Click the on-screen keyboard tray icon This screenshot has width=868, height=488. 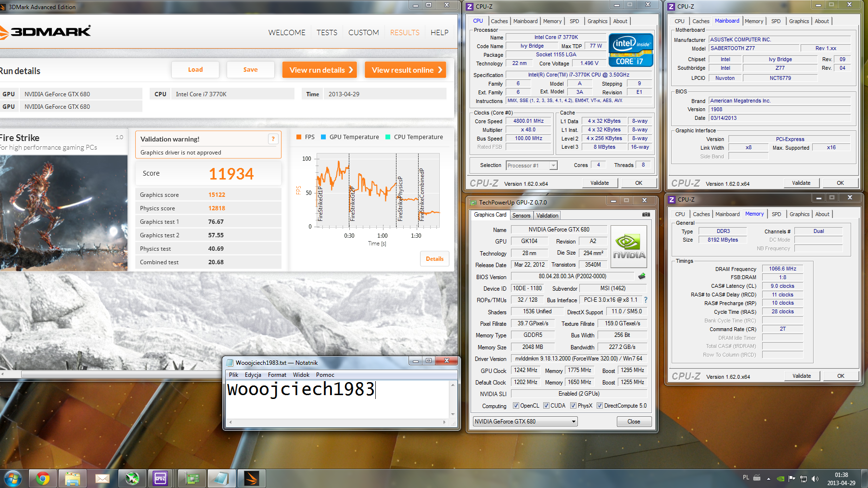[757, 478]
